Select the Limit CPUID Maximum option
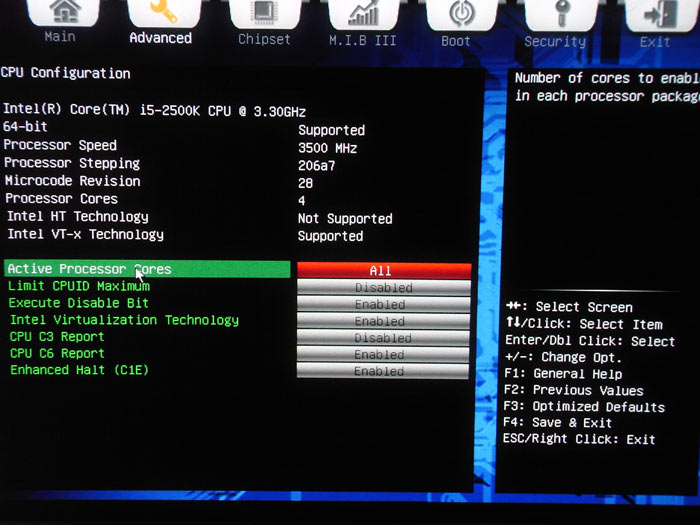Viewport: 700px width, 525px height. pos(79,286)
